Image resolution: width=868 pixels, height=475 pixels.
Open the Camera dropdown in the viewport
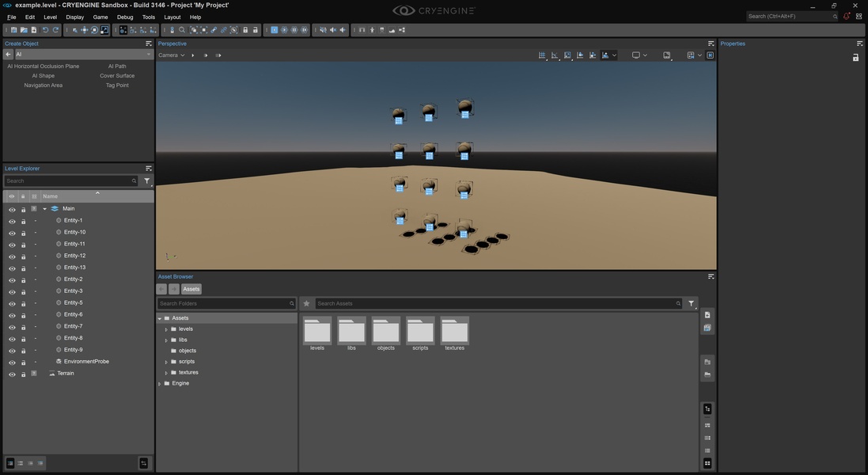[x=171, y=55]
